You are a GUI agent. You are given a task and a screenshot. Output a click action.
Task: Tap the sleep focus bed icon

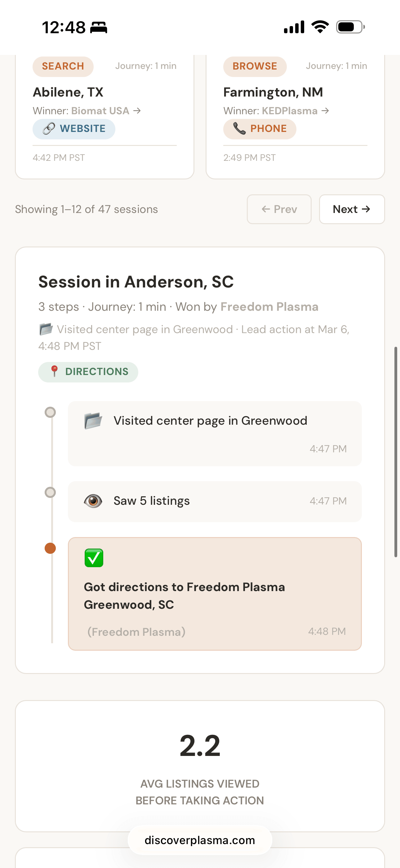(99, 27)
